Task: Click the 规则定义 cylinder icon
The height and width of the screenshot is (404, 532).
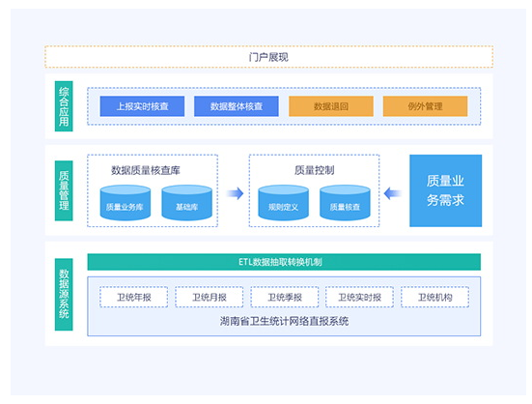Action: (283, 203)
